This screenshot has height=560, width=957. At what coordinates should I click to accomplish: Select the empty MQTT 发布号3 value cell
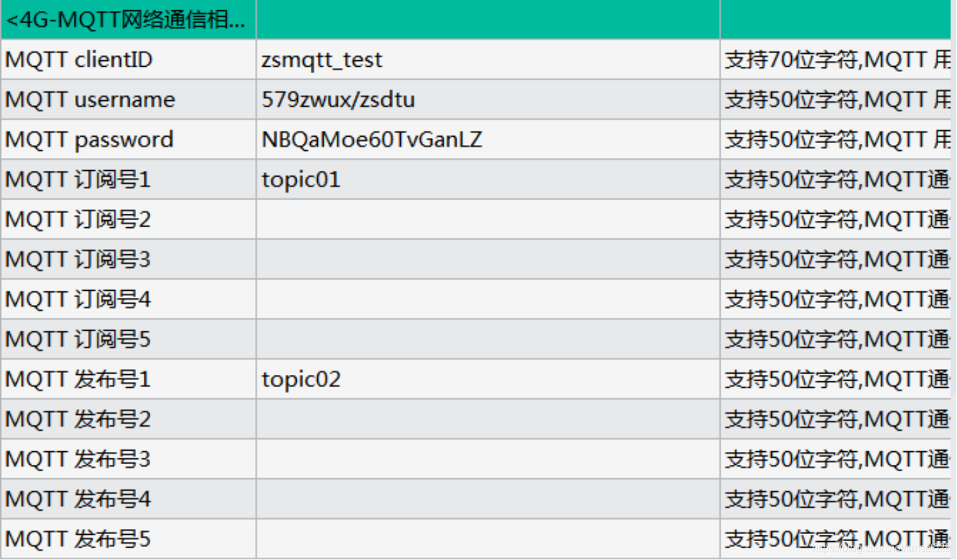pos(488,460)
